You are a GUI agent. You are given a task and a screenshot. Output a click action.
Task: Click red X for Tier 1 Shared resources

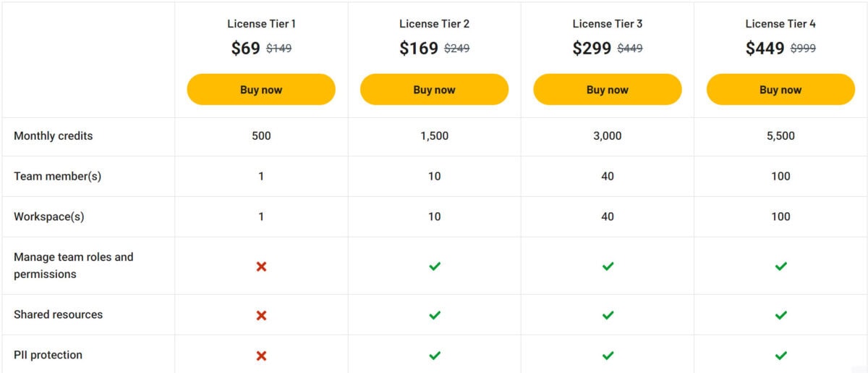(x=261, y=315)
